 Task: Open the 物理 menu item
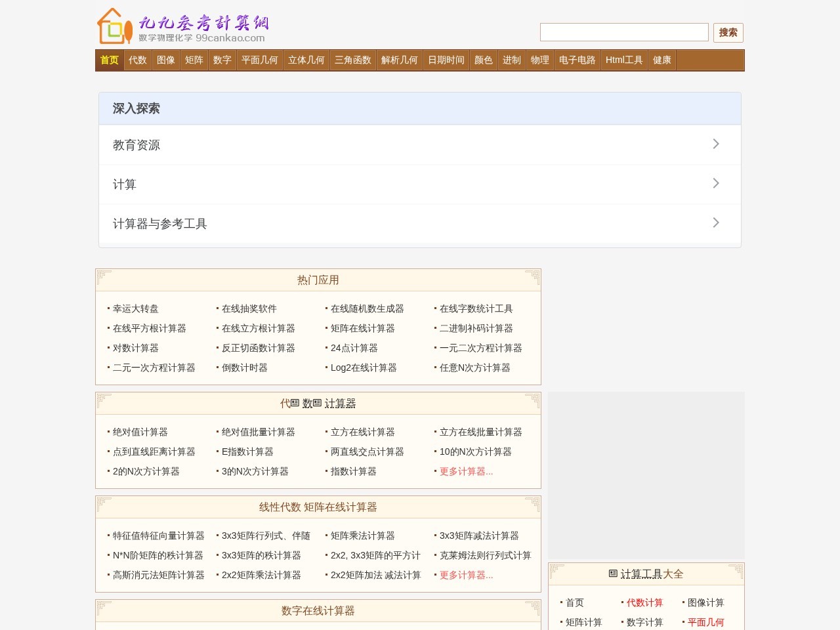point(540,60)
